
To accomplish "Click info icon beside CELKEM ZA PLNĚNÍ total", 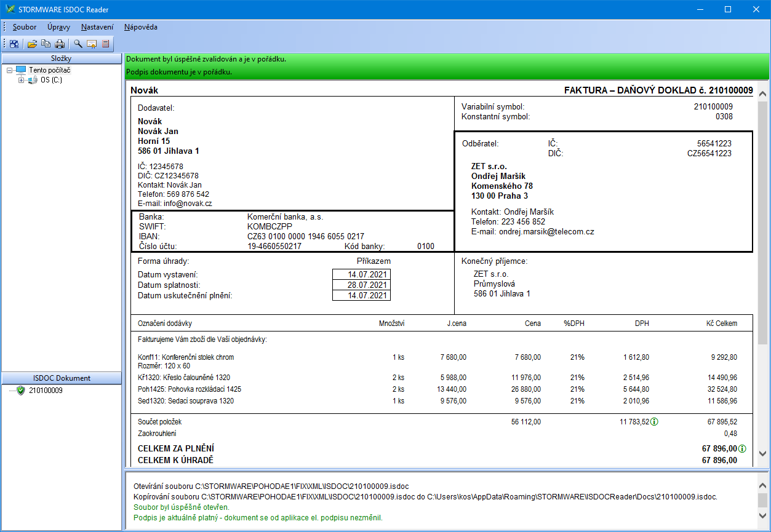I will point(742,449).
